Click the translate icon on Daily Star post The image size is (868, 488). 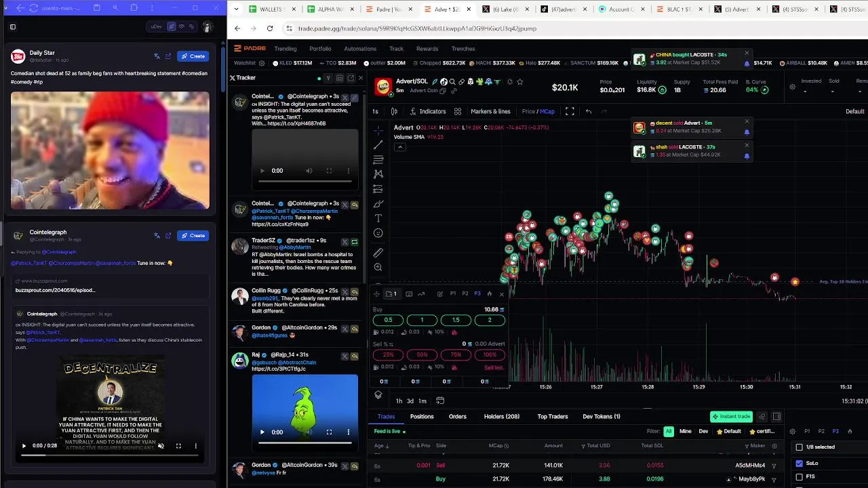coord(157,56)
